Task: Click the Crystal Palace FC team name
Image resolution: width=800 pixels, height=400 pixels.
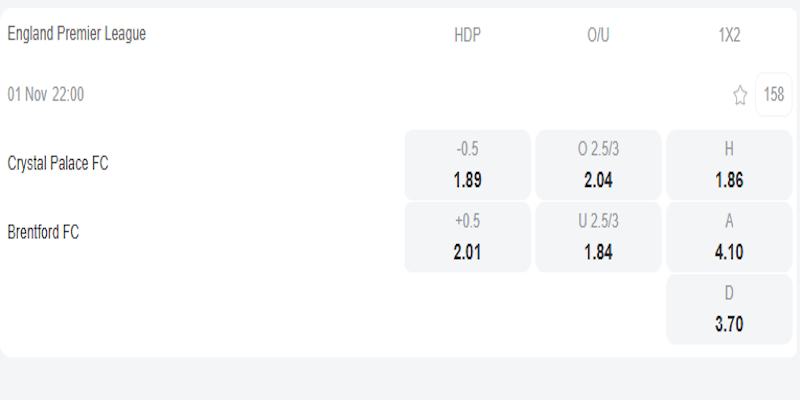Action: point(58,164)
